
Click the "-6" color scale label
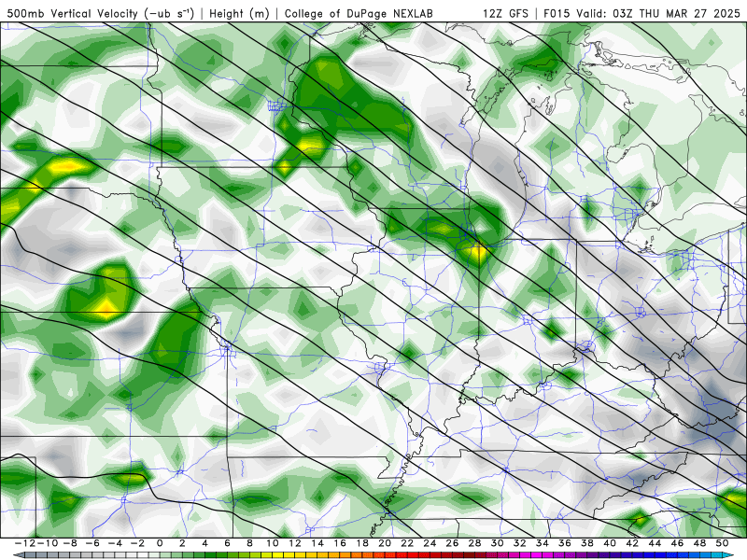92,543
